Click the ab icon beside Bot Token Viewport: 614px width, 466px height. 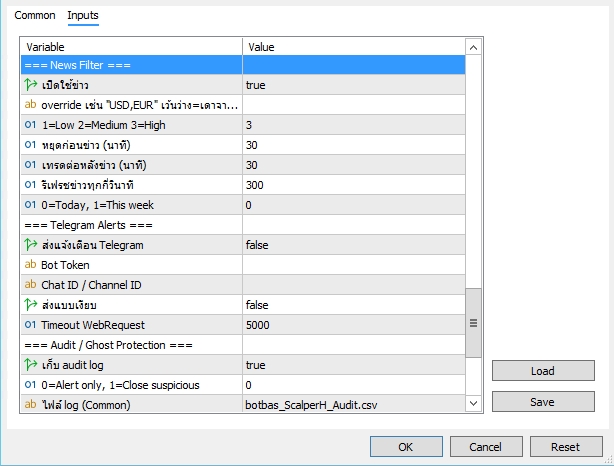tap(30, 265)
